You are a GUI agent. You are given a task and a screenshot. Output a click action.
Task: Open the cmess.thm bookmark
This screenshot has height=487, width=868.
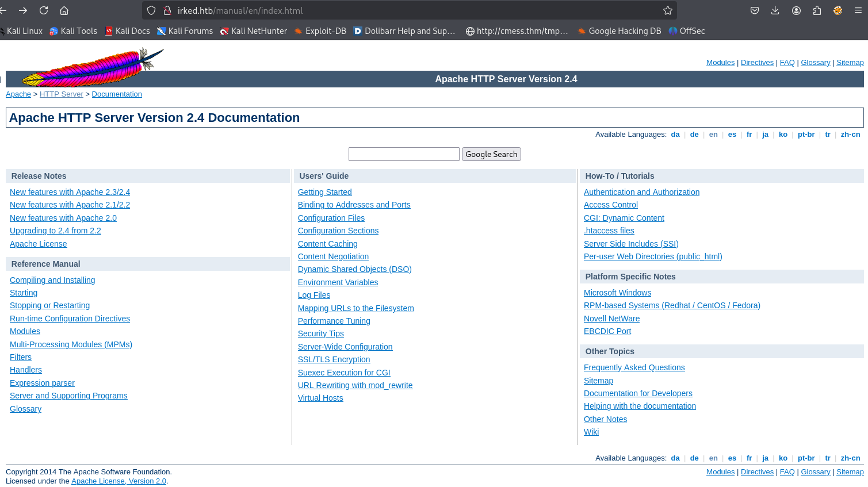517,31
